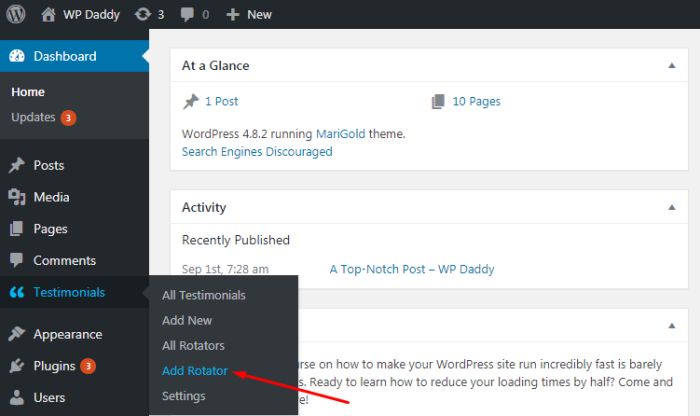Click the plus icon next to New
Screen dimensions: 700x416
tap(233, 15)
